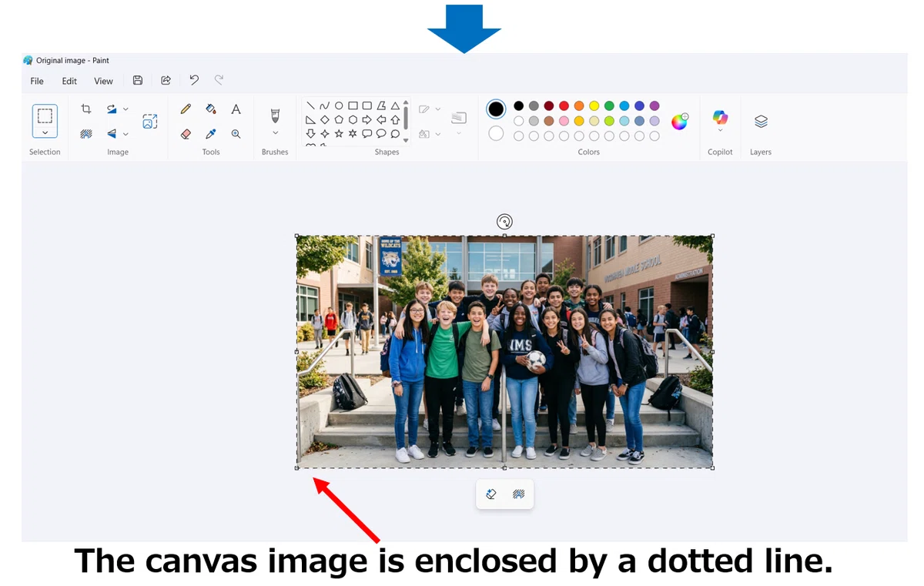Image resolution: width=924 pixels, height=586 pixels.
Task: Select the Magnifier tool
Action: click(236, 134)
